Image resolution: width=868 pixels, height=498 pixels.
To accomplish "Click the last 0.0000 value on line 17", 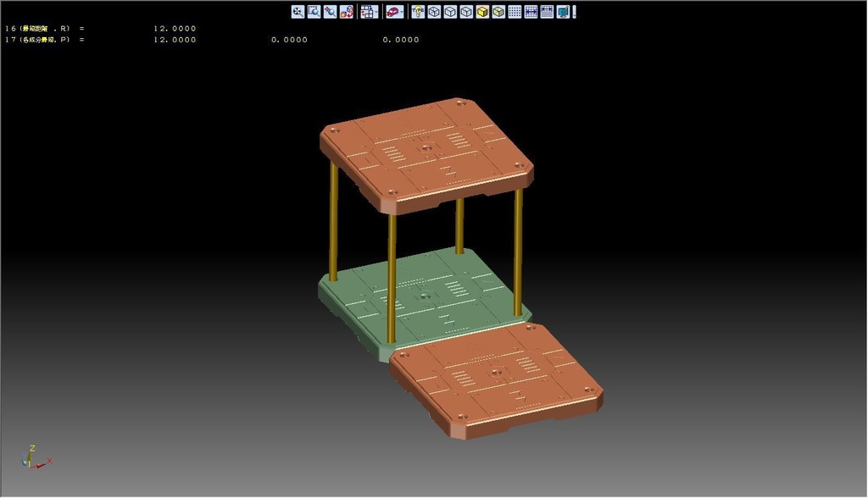I will (401, 39).
